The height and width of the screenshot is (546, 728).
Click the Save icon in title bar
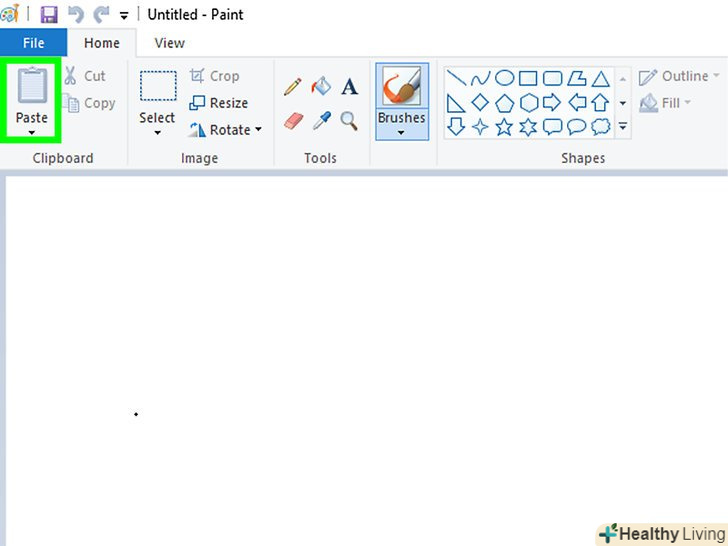point(49,14)
